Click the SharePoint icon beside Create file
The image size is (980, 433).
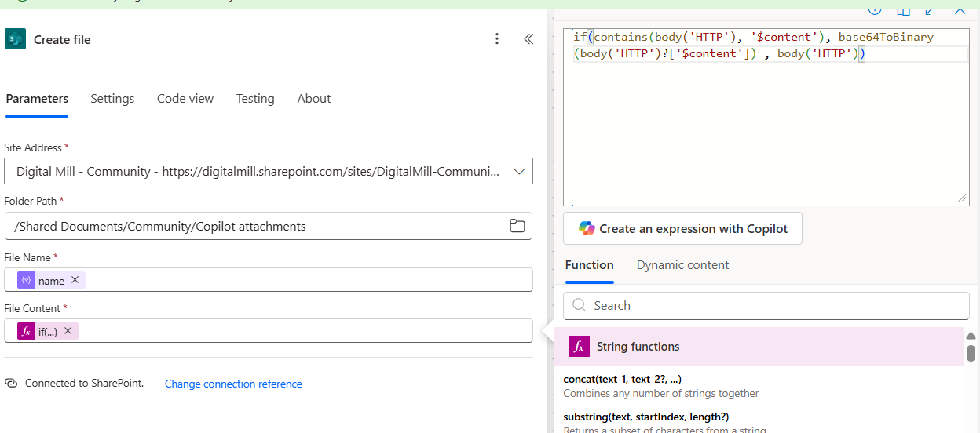[15, 39]
